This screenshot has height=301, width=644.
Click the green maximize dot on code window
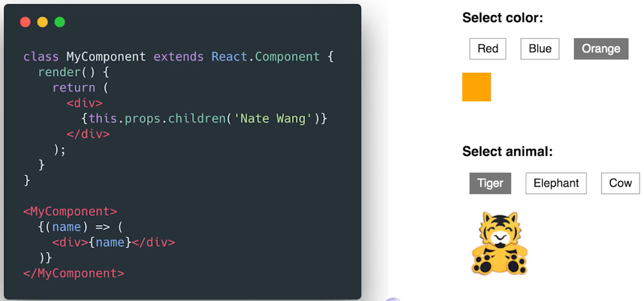(x=60, y=22)
